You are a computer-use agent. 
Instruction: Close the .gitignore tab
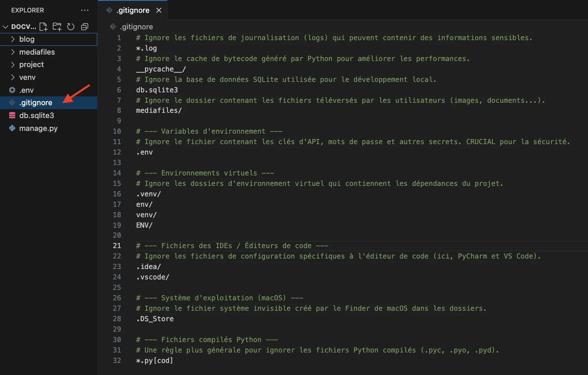point(159,10)
